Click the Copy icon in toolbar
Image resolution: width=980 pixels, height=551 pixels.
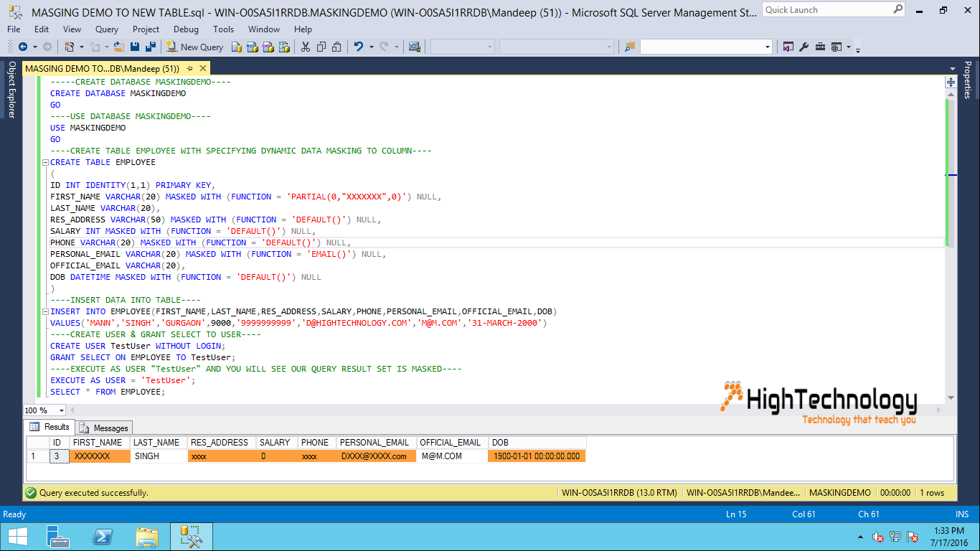(321, 47)
